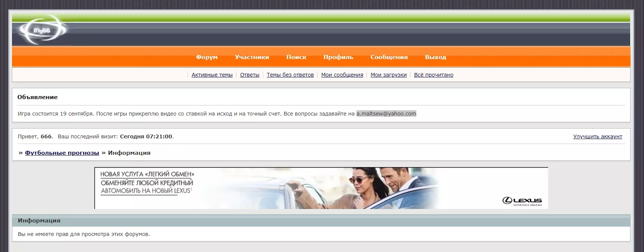The width and height of the screenshot is (644, 252).
Task: Click the Сегодня 07:21:00 last-visit time
Action: click(x=146, y=136)
